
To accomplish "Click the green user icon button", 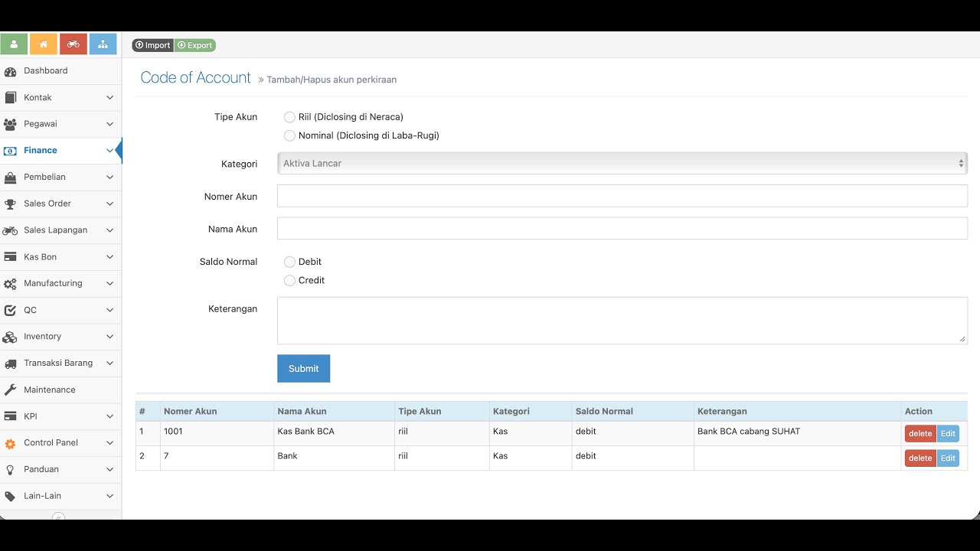I will pos(14,44).
